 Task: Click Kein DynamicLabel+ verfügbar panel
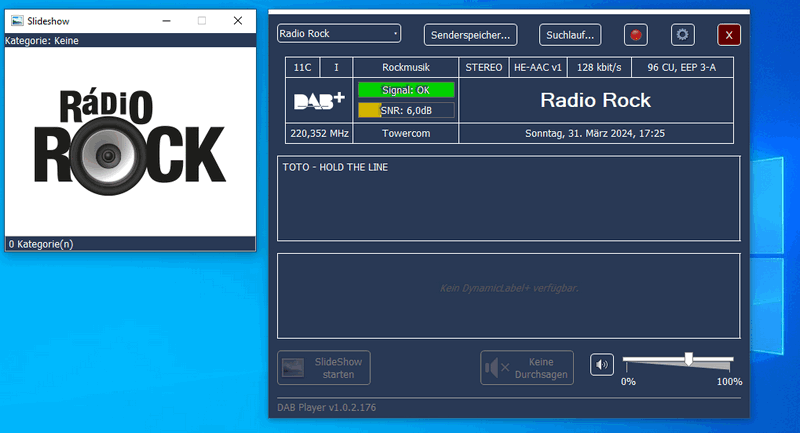509,296
